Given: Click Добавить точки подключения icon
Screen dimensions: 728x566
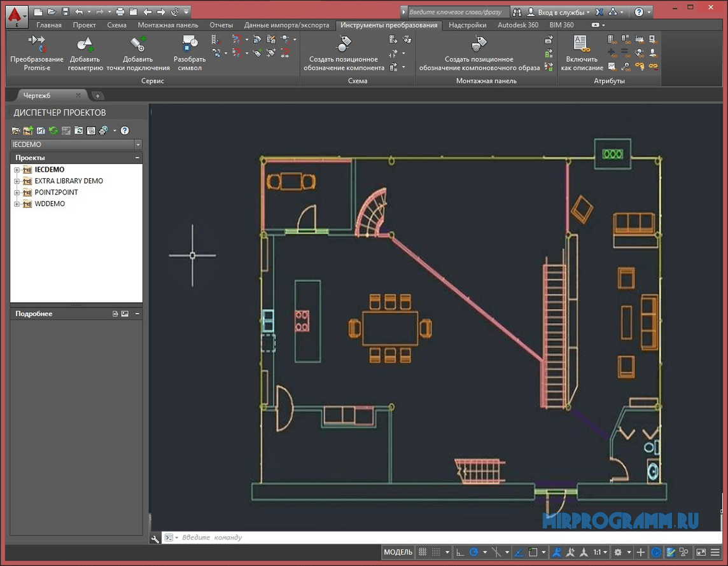Looking at the screenshot, I should tap(138, 45).
